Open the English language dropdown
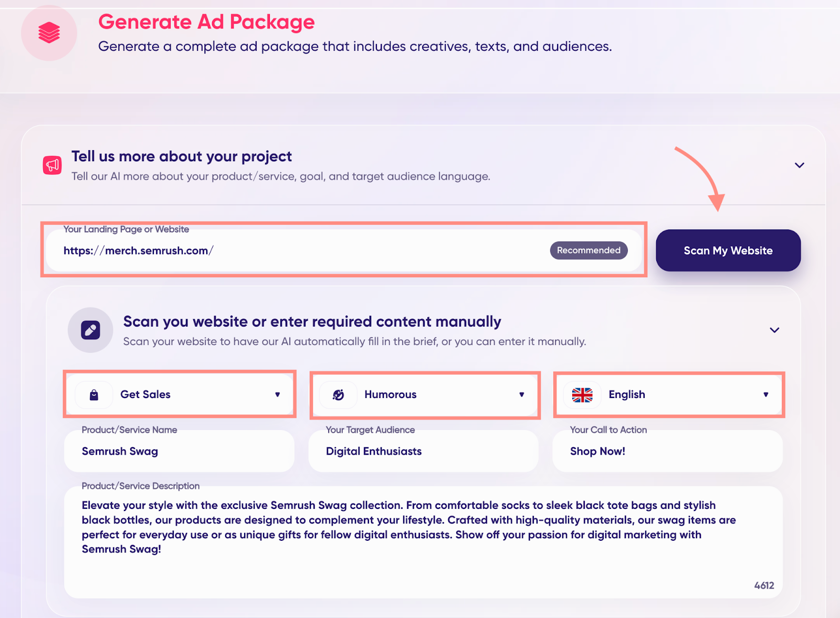 [765, 395]
